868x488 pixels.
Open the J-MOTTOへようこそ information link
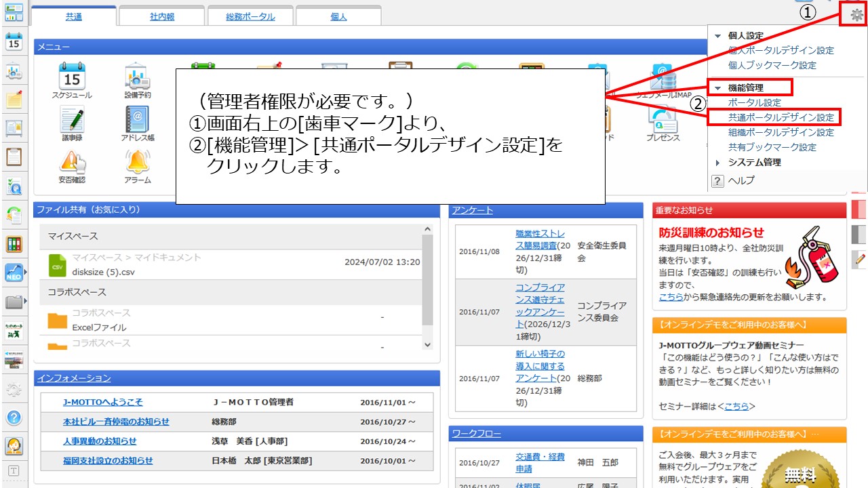tap(102, 402)
